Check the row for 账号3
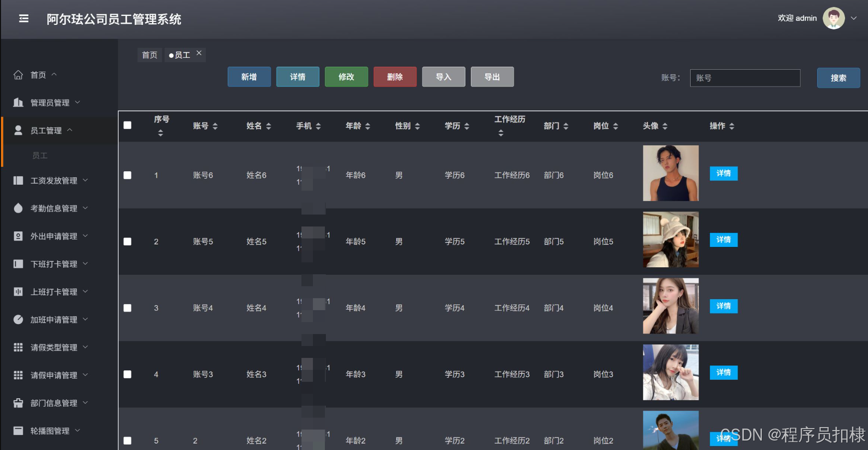This screenshot has height=450, width=868. tap(128, 374)
